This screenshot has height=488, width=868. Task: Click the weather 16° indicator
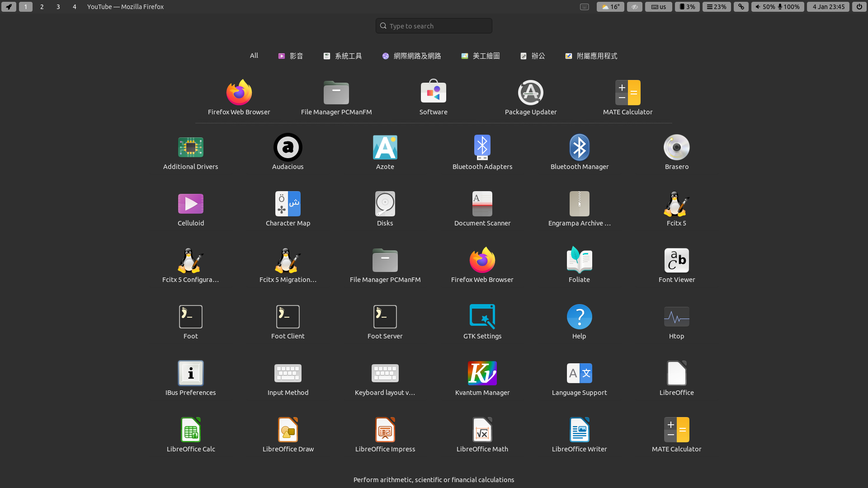[x=610, y=7]
